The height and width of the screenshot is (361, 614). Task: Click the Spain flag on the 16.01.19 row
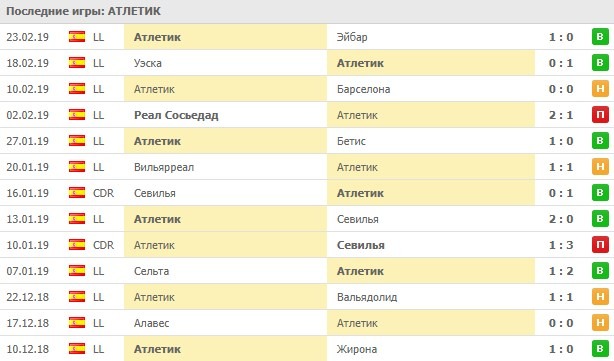point(77,193)
